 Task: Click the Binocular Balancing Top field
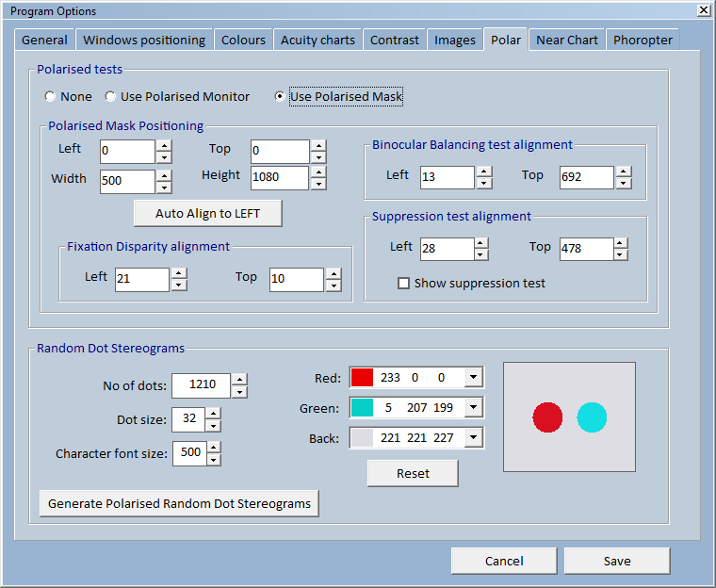click(x=587, y=177)
